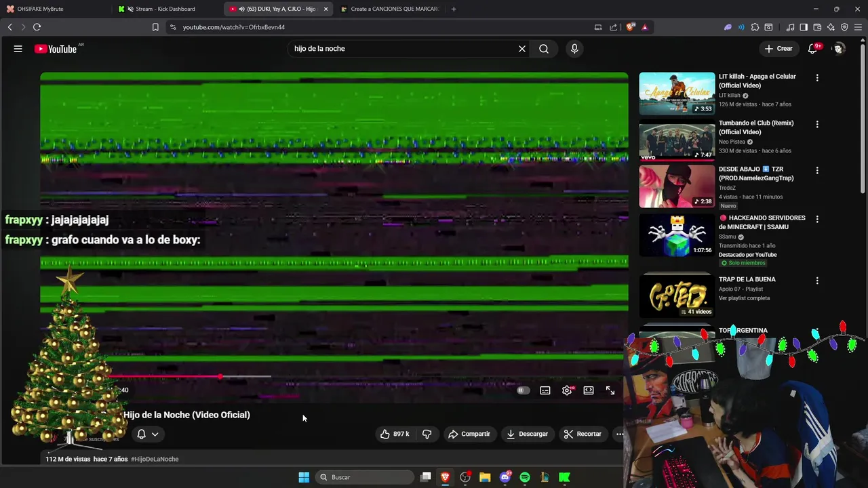Screen dimensions: 868x488
Task: Share this page from address bar
Action: click(613, 27)
